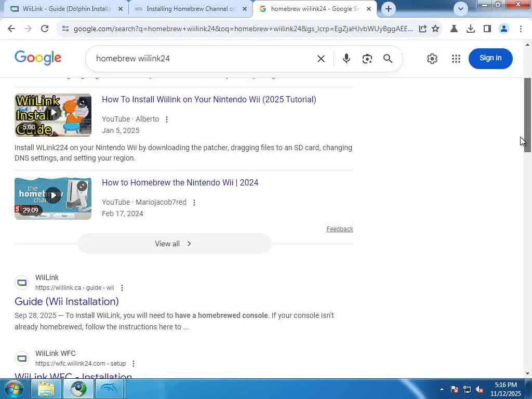Open Chrome Labs flask icon
This screenshot has height=399, width=532.
454,29
